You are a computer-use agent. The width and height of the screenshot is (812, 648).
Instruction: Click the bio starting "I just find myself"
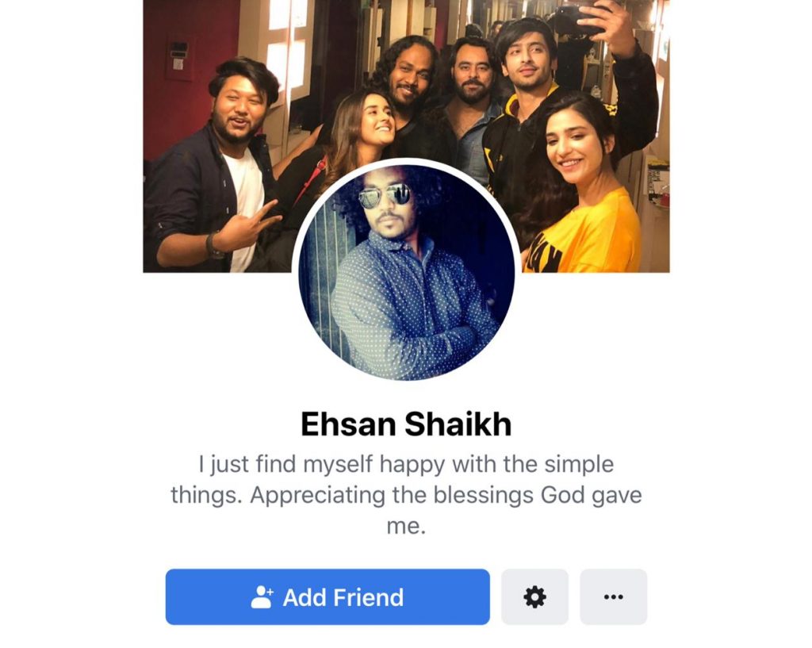click(x=407, y=495)
